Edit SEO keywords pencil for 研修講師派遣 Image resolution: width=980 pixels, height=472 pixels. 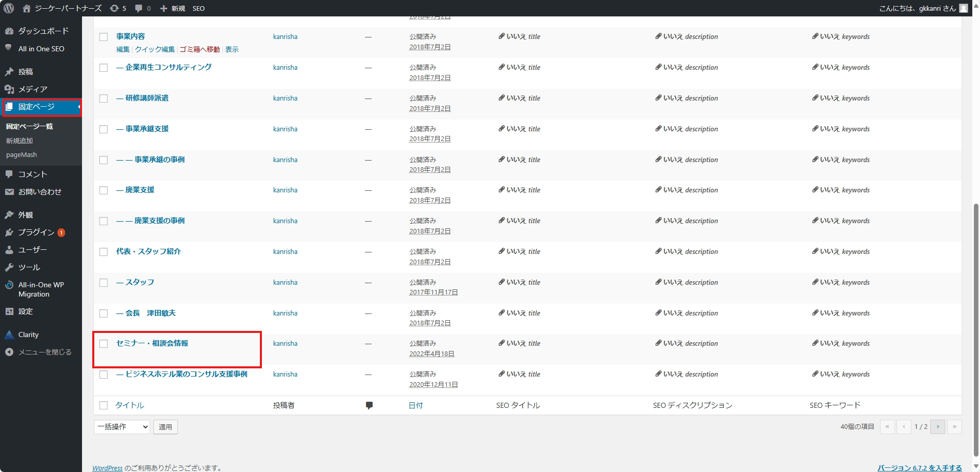click(815, 98)
